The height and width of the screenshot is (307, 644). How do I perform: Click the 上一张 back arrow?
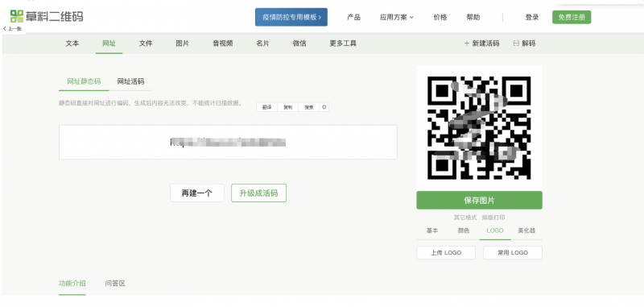pyautogui.click(x=12, y=29)
